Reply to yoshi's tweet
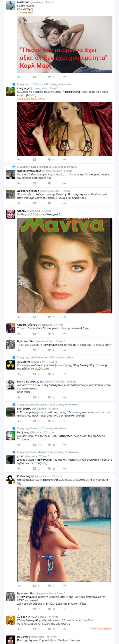Image resolution: width=119 pixels, height=644 pixels. (19, 469)
